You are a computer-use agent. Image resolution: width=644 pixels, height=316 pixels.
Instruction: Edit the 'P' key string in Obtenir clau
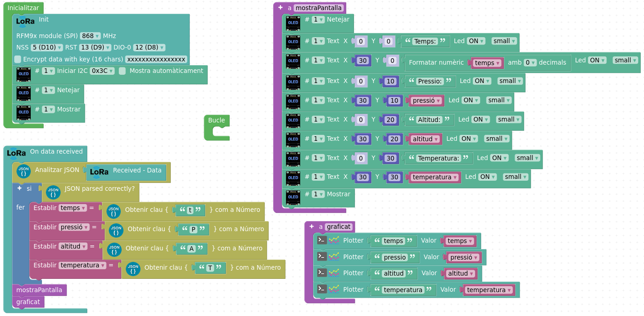pyautogui.click(x=193, y=229)
